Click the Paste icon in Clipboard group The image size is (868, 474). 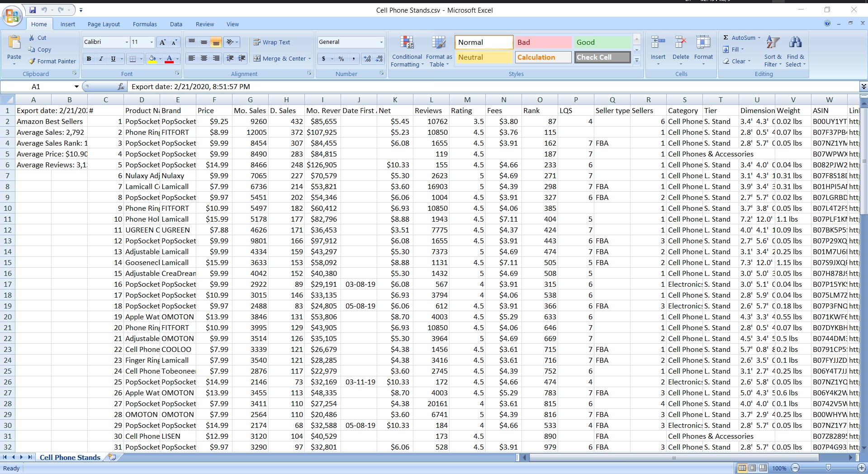click(14, 43)
